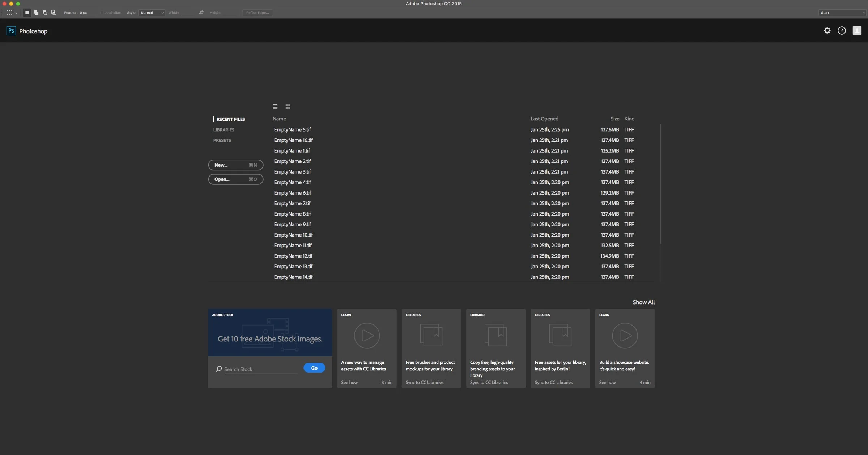
Task: Choose Add to selection mode icon
Action: point(36,13)
